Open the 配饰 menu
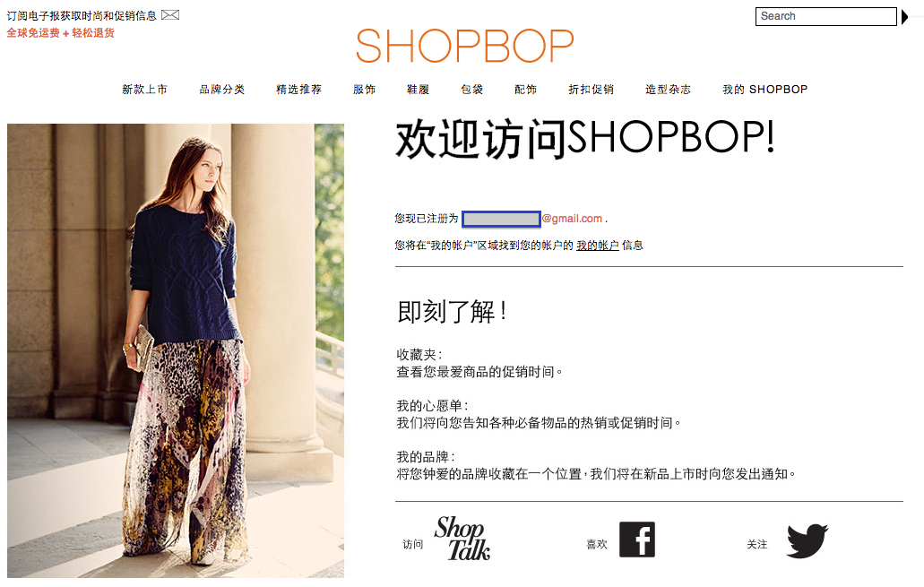The image size is (924, 587). pos(526,90)
